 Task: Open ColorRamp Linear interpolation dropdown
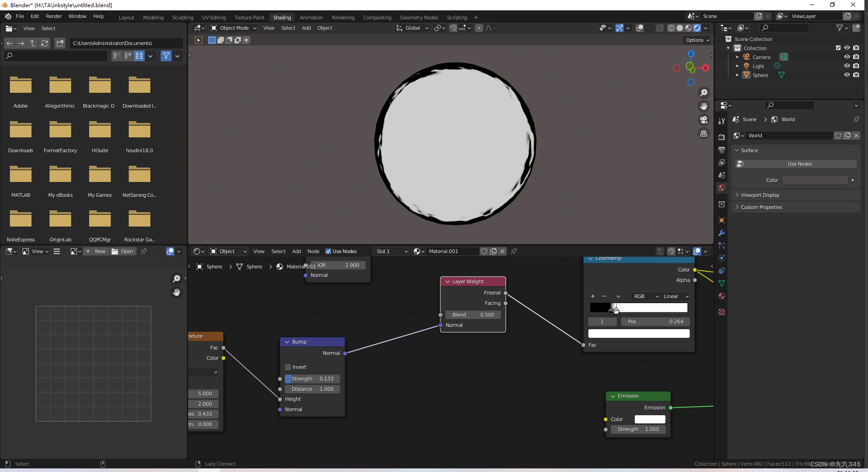[675, 296]
